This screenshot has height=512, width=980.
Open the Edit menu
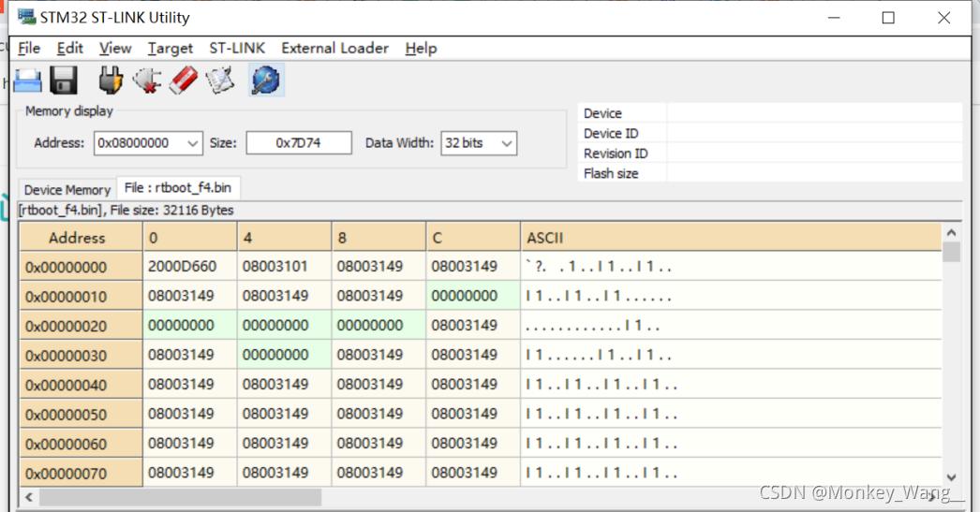tap(69, 48)
